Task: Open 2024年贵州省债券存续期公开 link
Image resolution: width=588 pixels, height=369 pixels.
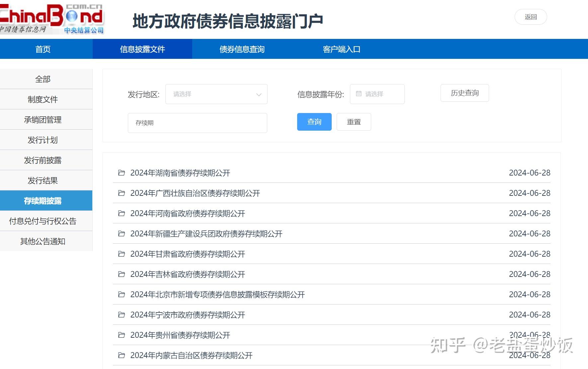Action: [x=180, y=335]
